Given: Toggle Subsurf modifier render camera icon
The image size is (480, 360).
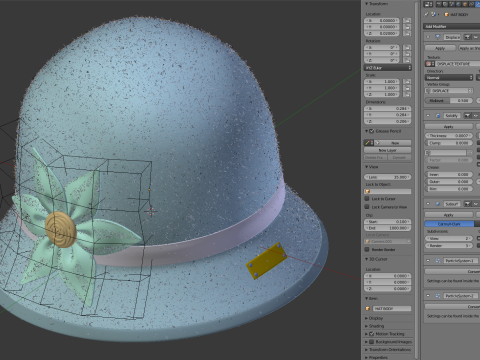Looking at the screenshot, I should coord(468,204).
